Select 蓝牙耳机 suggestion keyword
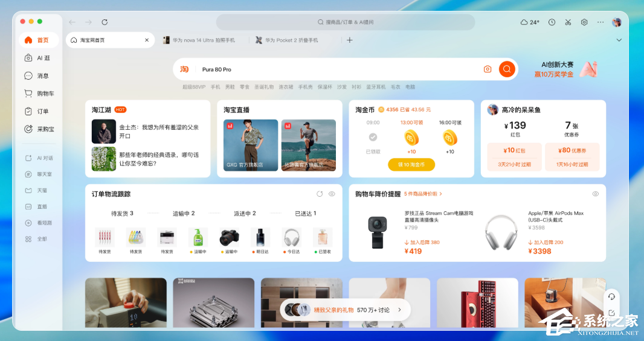Viewport: 644px width, 341px height. click(376, 87)
